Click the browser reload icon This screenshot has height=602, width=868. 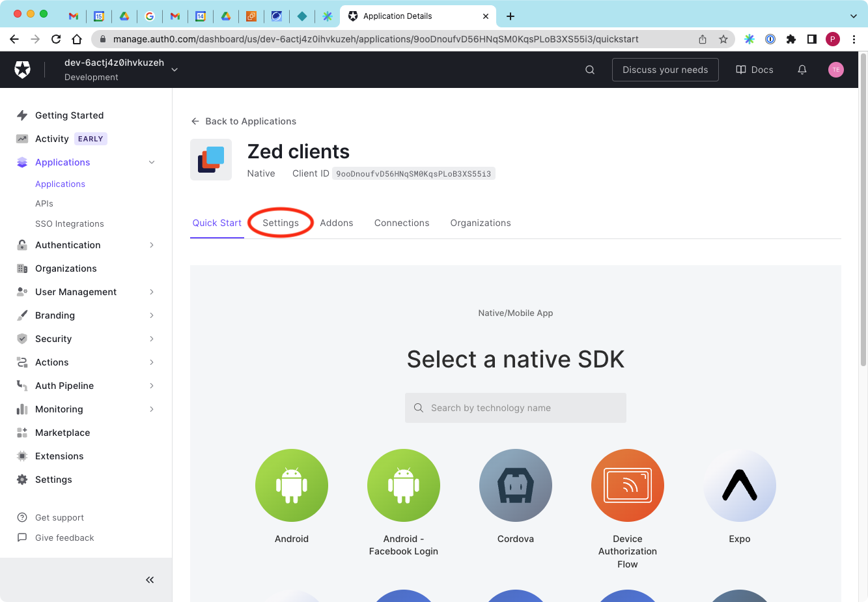click(56, 39)
